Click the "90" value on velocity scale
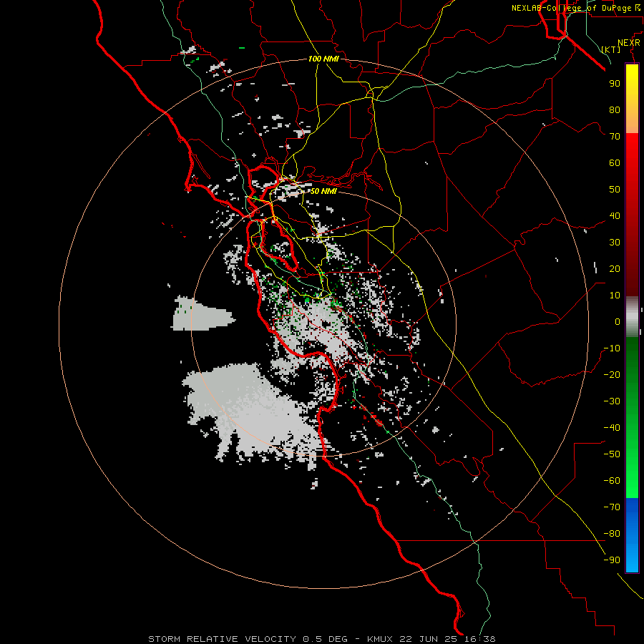The width and height of the screenshot is (644, 644). point(615,84)
